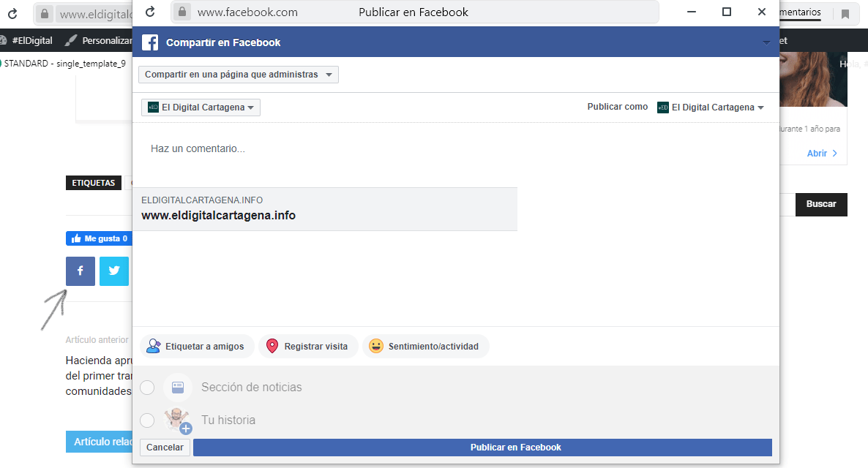Click the 'Artículo anterior' label on background page
Viewport: 868px width, 468px height.
[x=97, y=339]
